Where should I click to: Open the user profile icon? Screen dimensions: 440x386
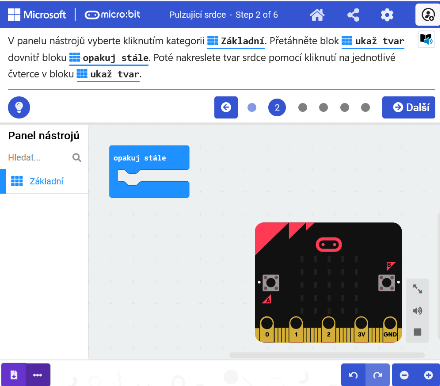pyautogui.click(x=428, y=15)
